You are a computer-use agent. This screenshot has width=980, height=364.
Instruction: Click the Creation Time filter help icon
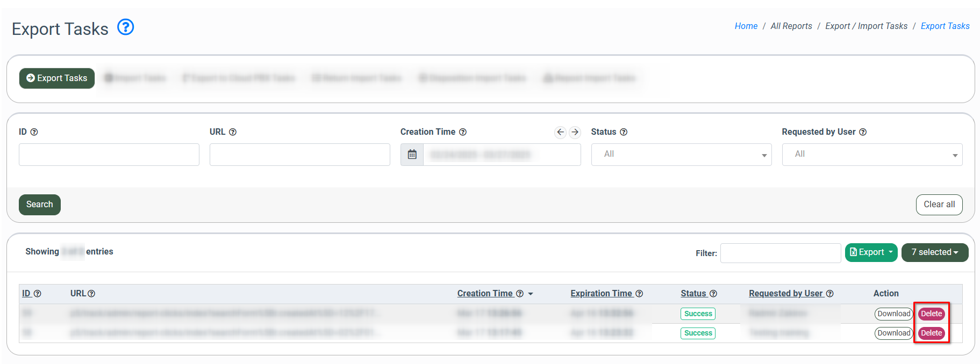(463, 132)
